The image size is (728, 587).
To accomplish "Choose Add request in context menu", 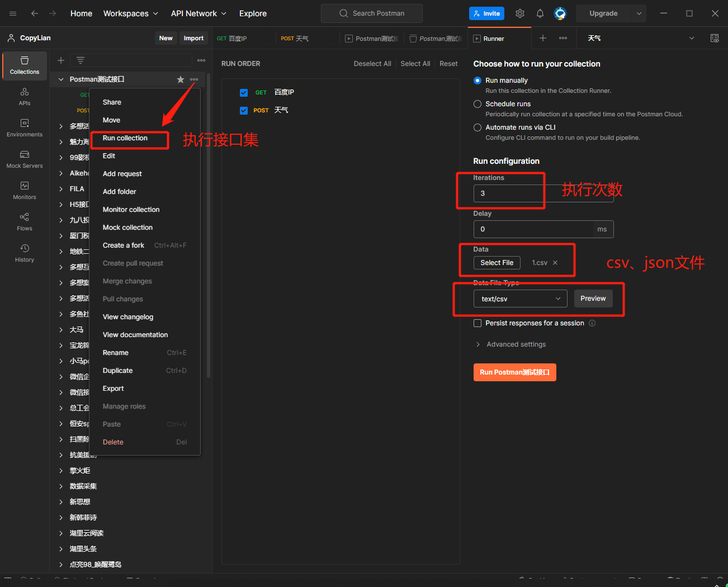I will (145, 174).
